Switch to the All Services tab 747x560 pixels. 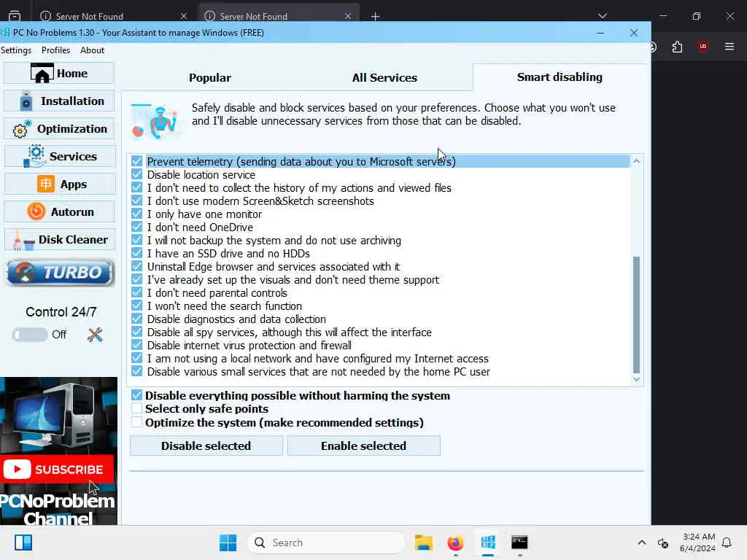click(x=384, y=77)
